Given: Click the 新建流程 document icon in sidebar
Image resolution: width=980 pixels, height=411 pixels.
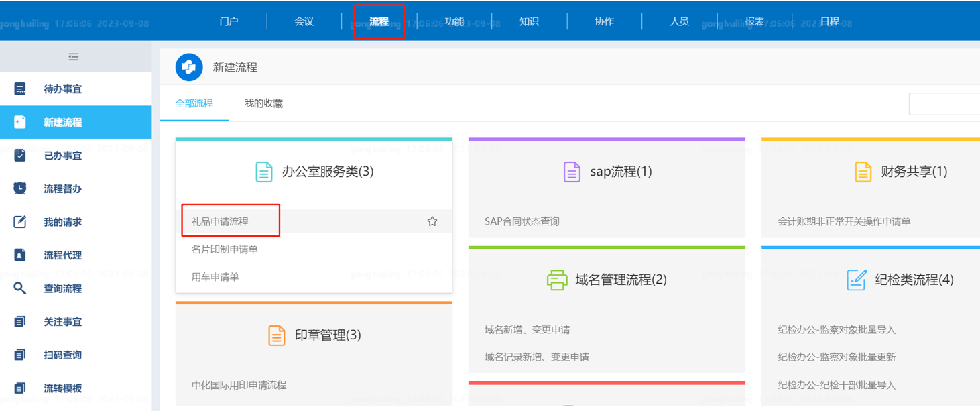Looking at the screenshot, I should (x=20, y=122).
